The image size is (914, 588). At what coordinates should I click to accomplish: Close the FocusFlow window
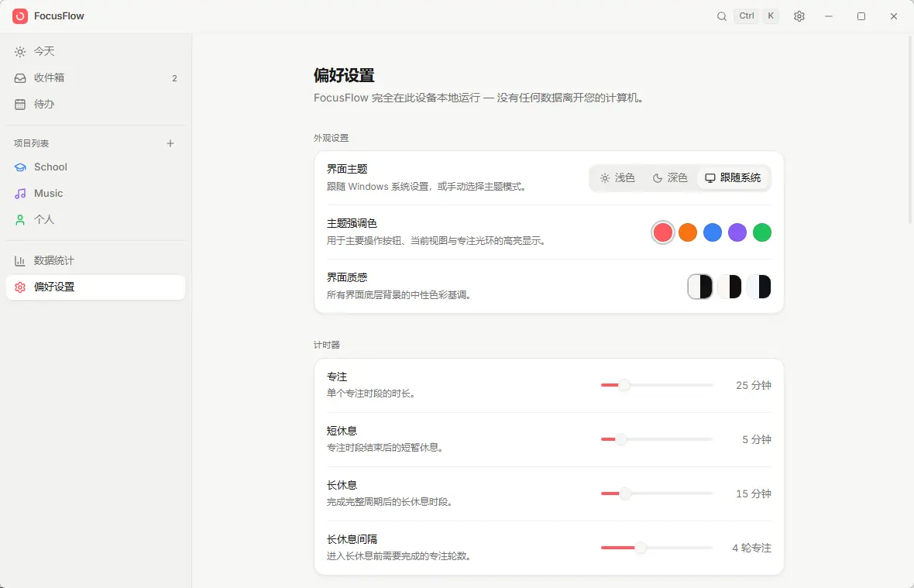point(894,16)
